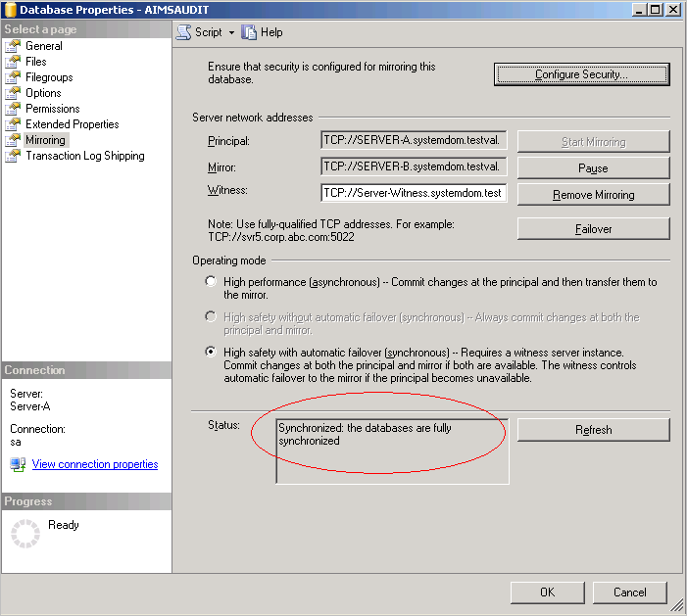
Task: Select High performance (asynchronous) mode
Action: coord(211,282)
